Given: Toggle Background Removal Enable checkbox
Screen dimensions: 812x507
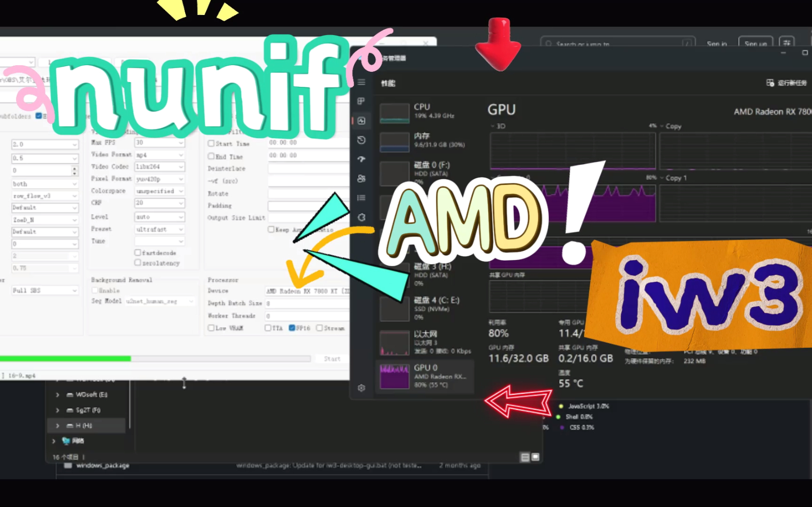Looking at the screenshot, I should (95, 290).
